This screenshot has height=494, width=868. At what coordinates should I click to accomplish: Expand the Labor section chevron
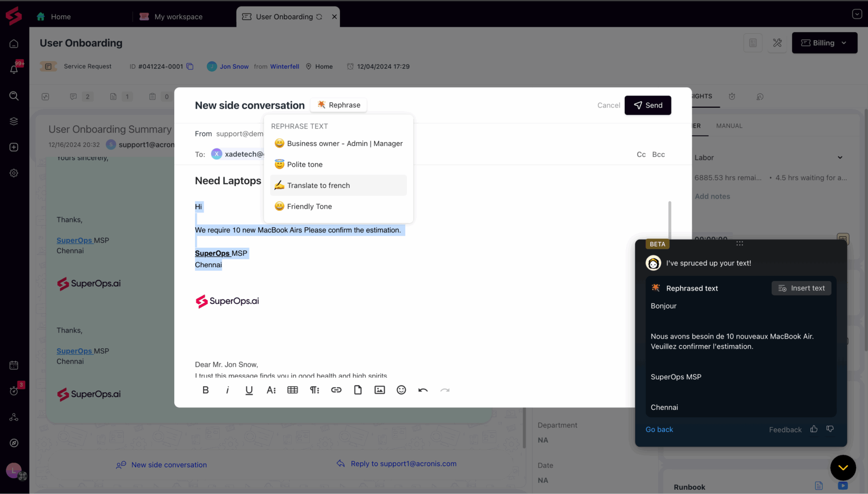tap(840, 158)
